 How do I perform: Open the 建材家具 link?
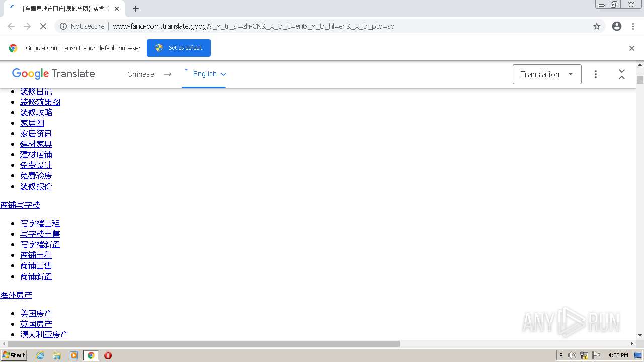click(36, 144)
